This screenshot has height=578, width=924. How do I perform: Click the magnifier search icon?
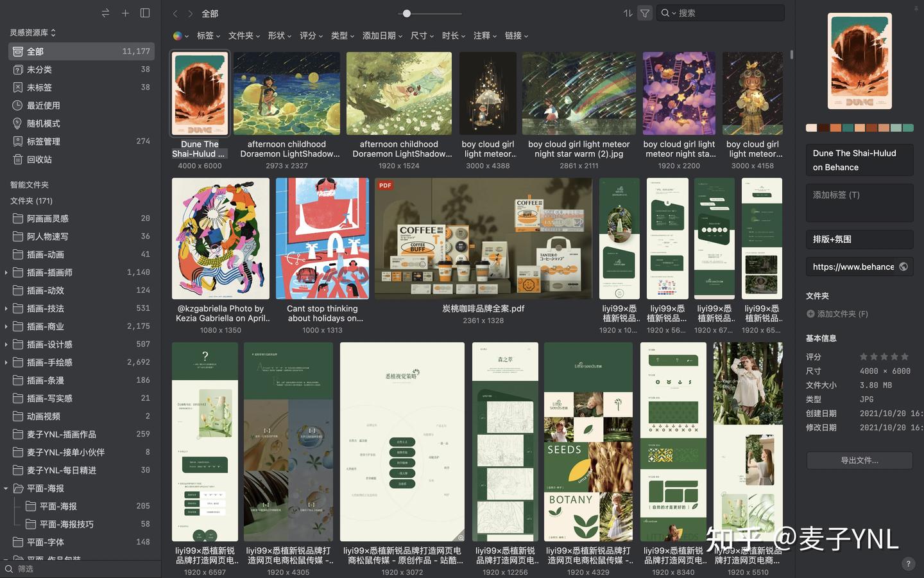tap(665, 13)
